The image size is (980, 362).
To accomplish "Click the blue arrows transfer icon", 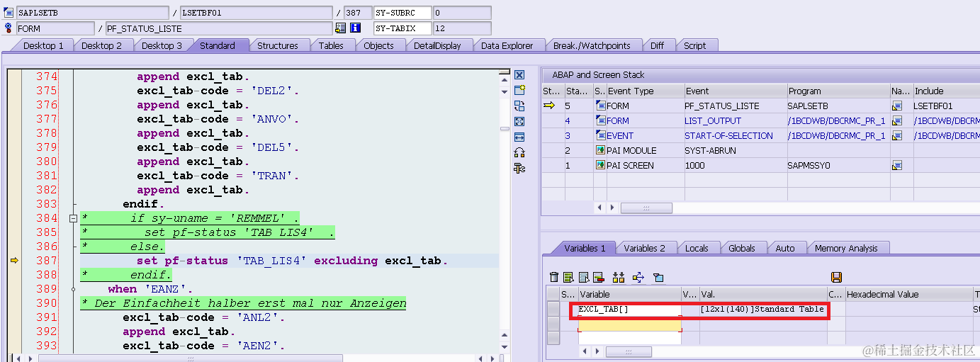I will point(638,277).
